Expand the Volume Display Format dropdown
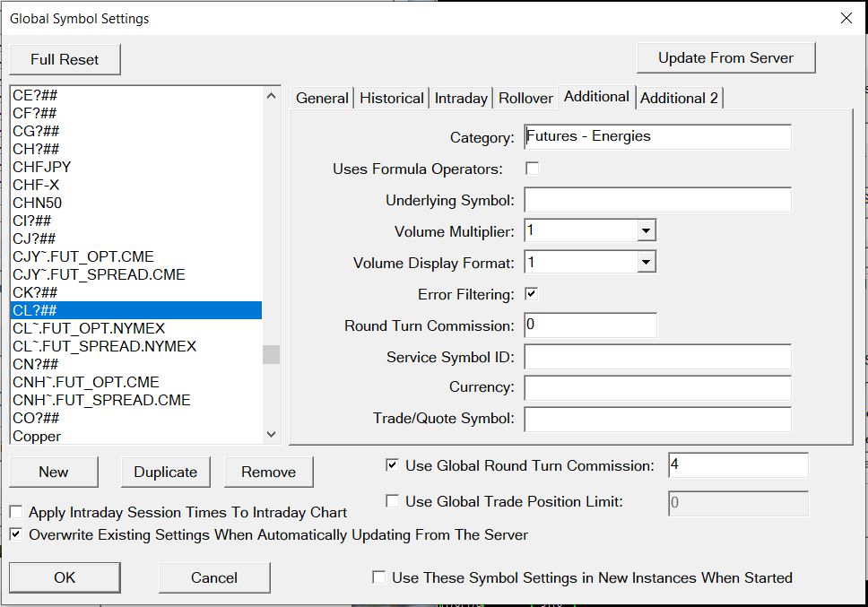 (647, 263)
